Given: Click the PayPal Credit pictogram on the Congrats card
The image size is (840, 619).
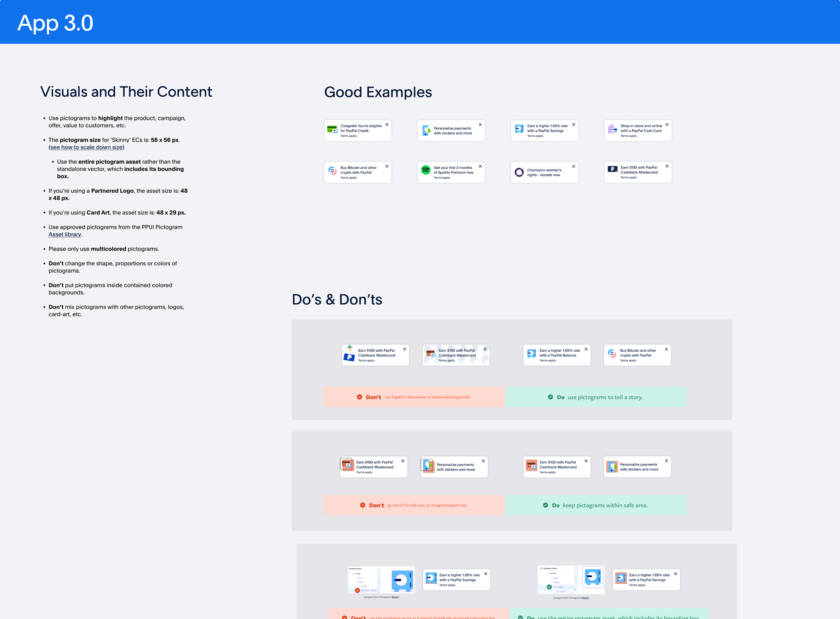Looking at the screenshot, I should click(332, 130).
